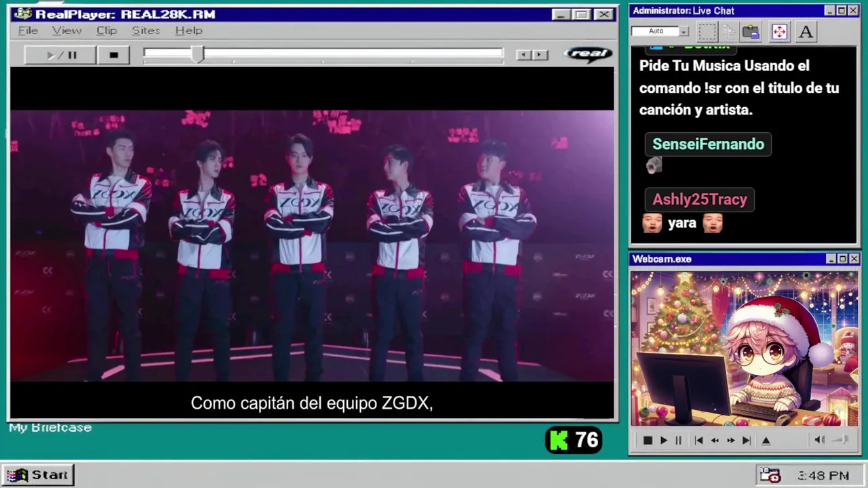Viewport: 868px width, 488px height.
Task: Select the dashed marquee tool in Live Chat
Action: [707, 31]
